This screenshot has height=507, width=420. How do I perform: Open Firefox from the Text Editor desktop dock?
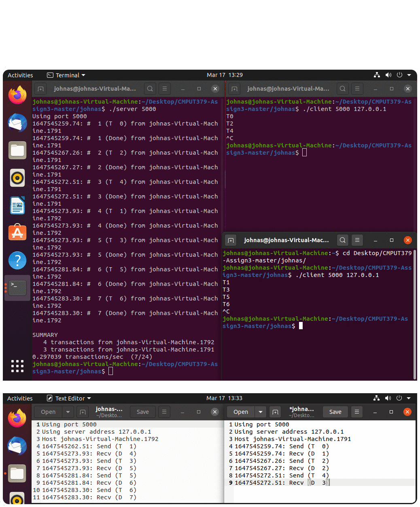17,418
